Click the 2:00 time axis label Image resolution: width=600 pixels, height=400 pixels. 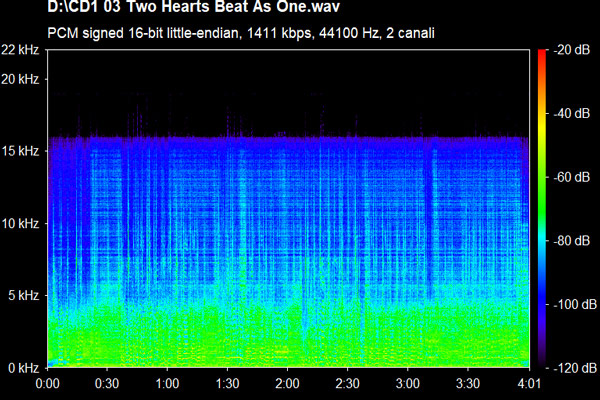[x=287, y=383]
